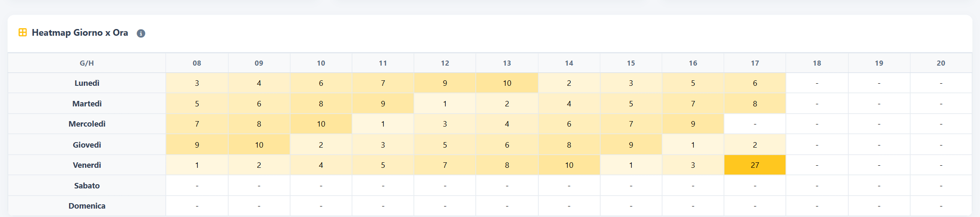Click the Giovedì 16 cell showing 1

[693, 145]
